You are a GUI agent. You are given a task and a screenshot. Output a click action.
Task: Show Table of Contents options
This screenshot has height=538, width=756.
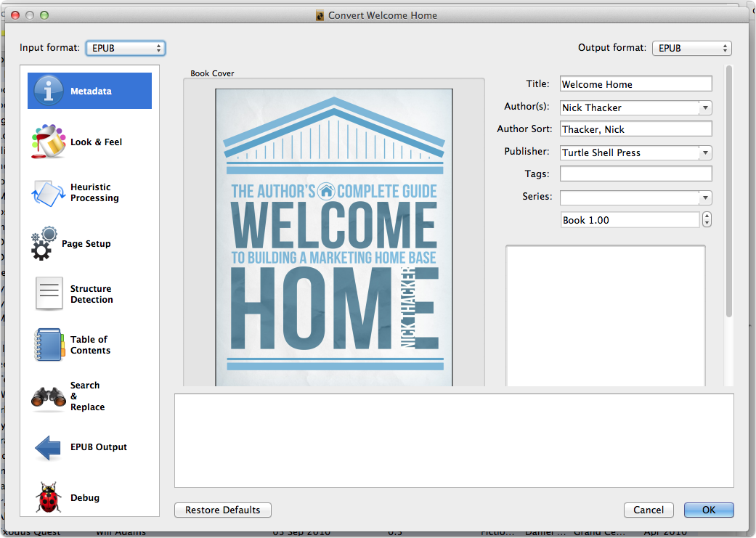89,345
